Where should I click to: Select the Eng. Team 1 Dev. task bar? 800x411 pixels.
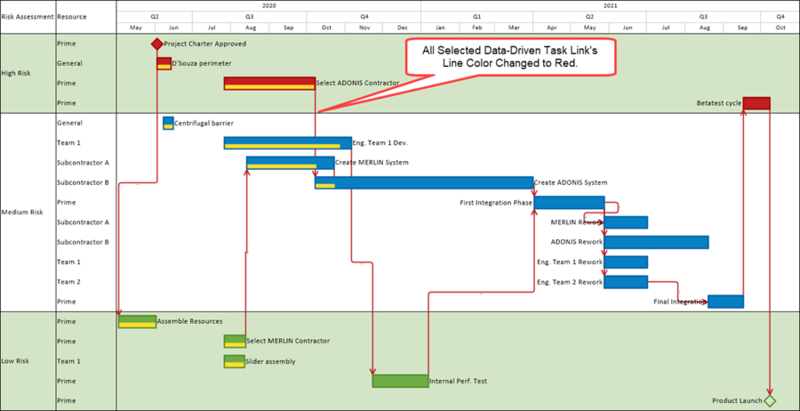point(288,143)
